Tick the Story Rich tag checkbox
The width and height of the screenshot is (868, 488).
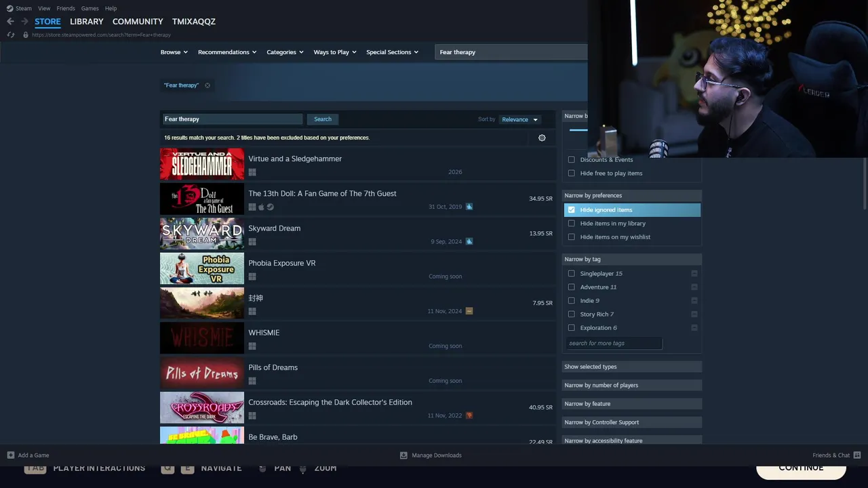click(572, 314)
